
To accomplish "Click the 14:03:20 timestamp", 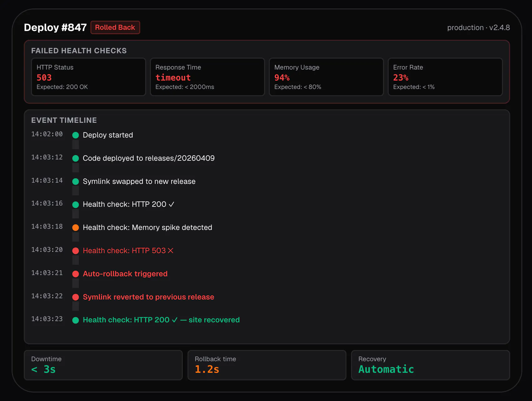I will point(47,250).
